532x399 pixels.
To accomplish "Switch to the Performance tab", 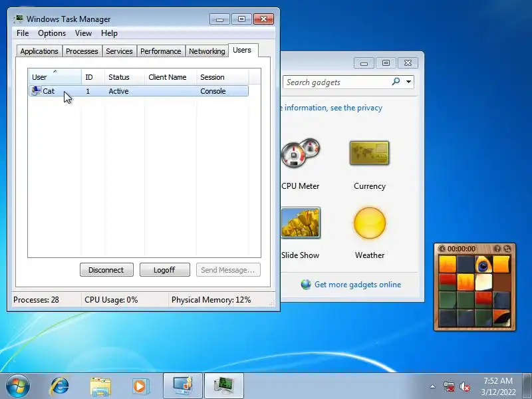I will pos(161,51).
